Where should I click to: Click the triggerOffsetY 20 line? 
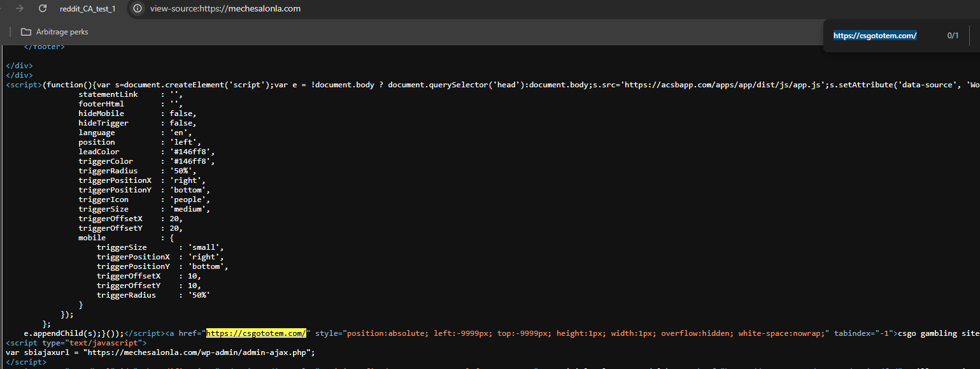pyautogui.click(x=131, y=228)
